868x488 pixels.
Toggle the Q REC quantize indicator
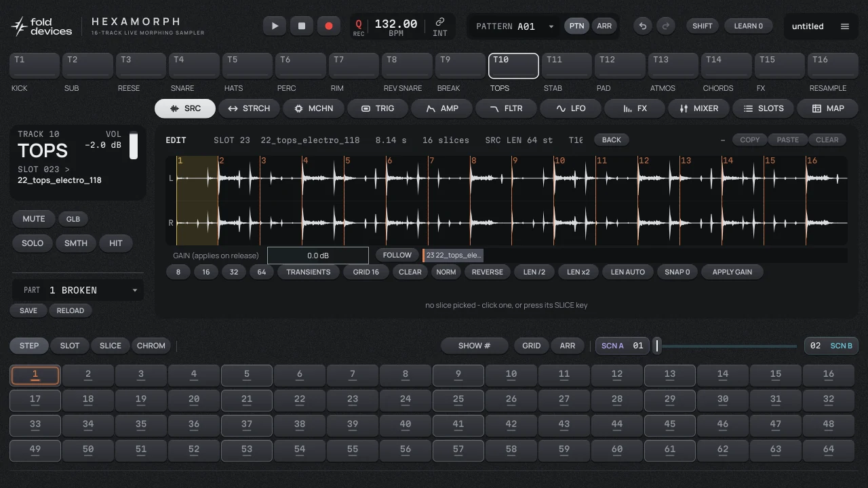pyautogui.click(x=359, y=26)
